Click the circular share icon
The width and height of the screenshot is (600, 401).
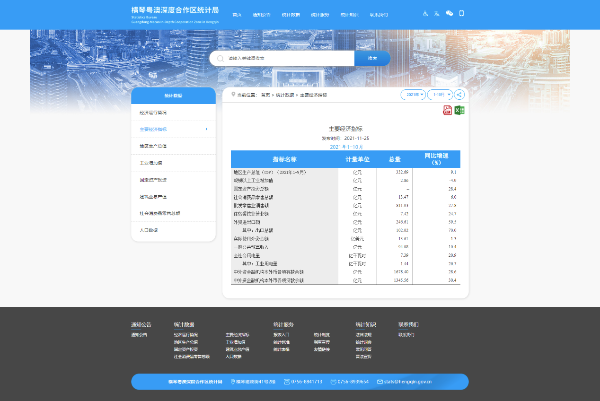pos(460,95)
